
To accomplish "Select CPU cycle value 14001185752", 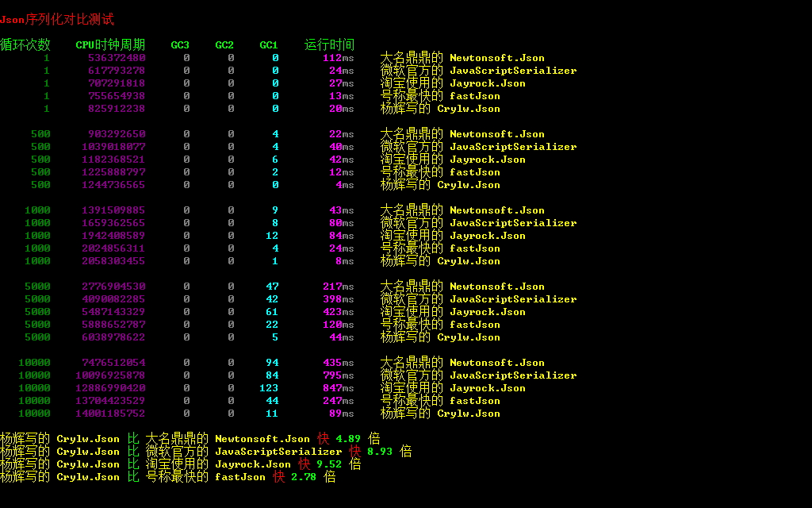I will [x=110, y=414].
